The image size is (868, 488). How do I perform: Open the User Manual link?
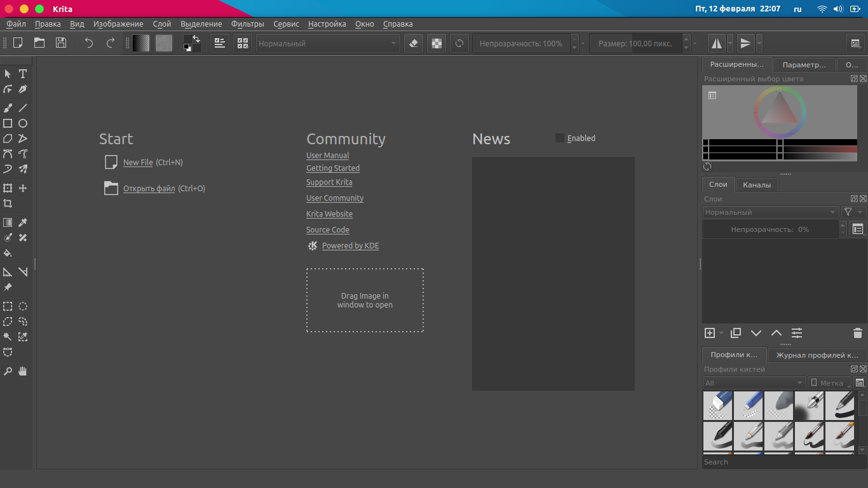[327, 156]
